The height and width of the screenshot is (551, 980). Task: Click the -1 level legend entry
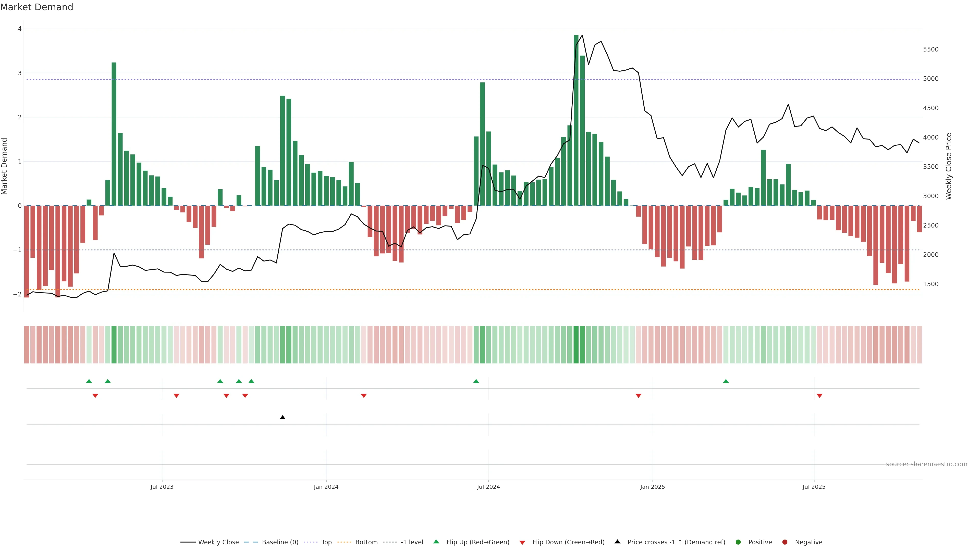[x=412, y=542]
